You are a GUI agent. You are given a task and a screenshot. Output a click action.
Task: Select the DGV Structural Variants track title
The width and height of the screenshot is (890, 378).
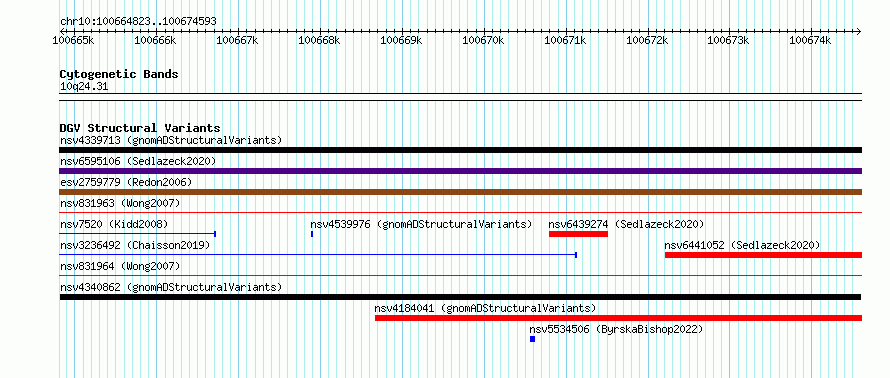click(140, 128)
